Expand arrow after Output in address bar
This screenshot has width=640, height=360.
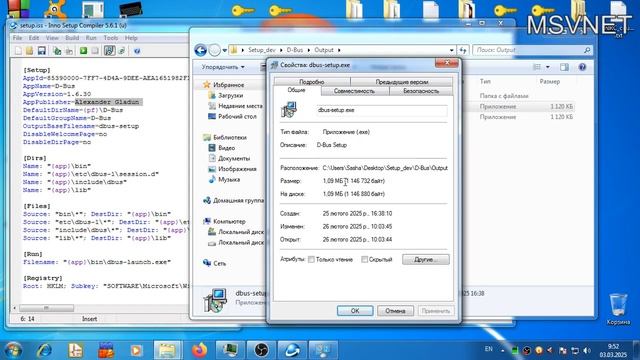coord(339,50)
